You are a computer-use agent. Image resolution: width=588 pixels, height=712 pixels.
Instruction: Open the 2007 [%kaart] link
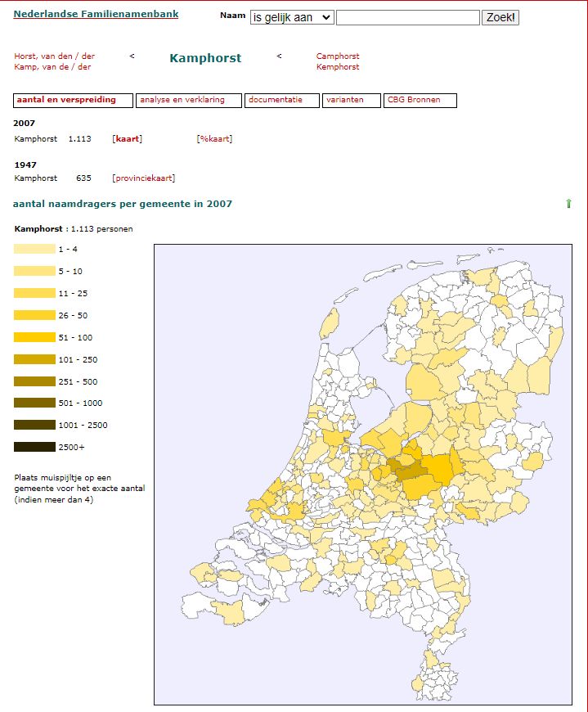(214, 139)
